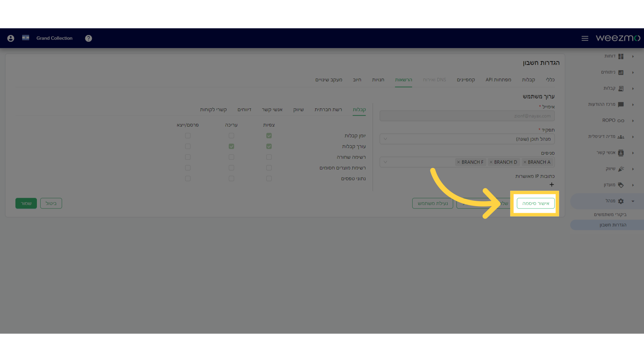The height and width of the screenshot is (362, 644).
Task: Click the BRANCH A remove tag
Action: click(525, 162)
